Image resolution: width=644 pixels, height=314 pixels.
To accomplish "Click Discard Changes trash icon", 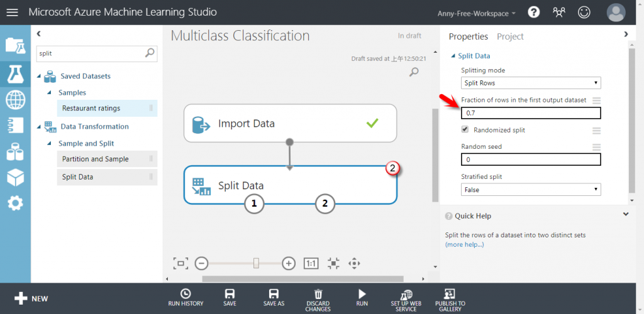I will [318, 300].
